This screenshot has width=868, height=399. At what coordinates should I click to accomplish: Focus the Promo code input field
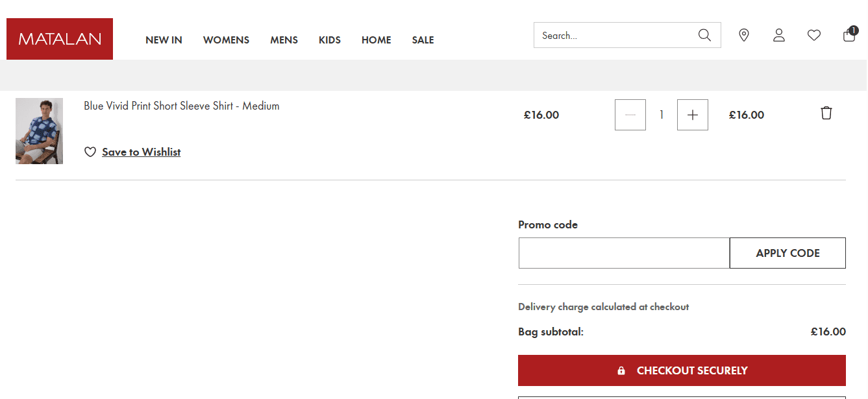click(x=624, y=253)
